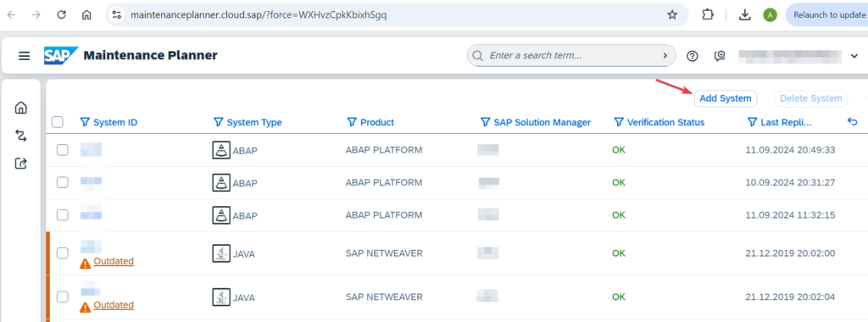
Task: Open the green browser profile avatar
Action: [x=770, y=15]
